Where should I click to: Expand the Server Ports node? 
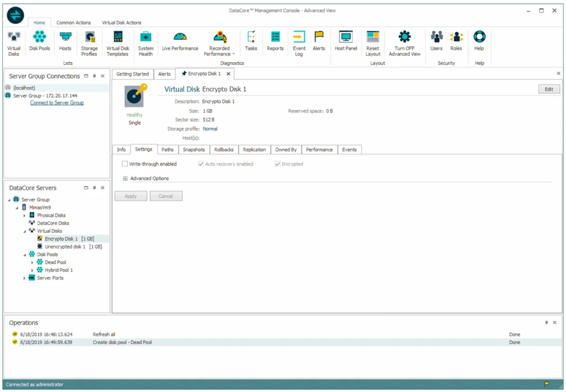(x=25, y=278)
